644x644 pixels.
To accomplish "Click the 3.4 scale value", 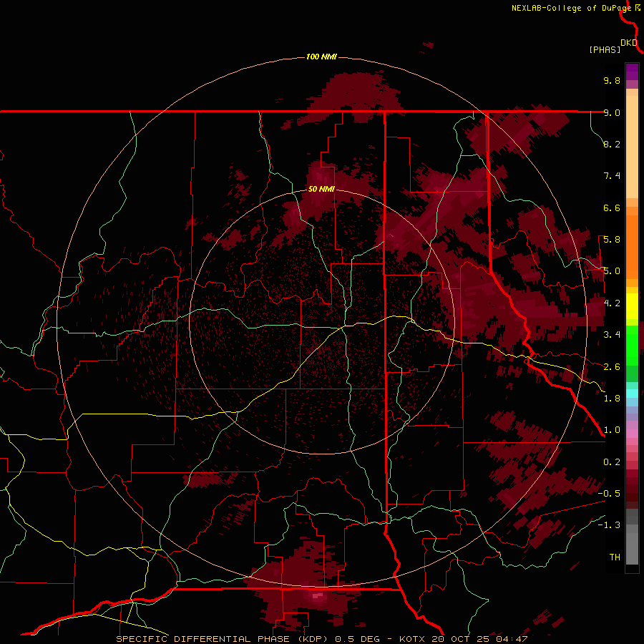I will point(612,335).
